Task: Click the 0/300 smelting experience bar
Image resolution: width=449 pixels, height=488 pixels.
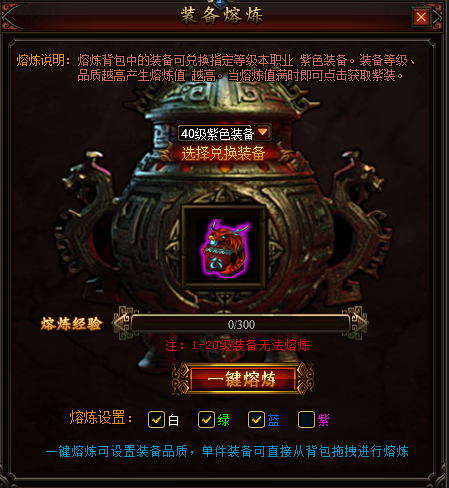Action: [241, 324]
